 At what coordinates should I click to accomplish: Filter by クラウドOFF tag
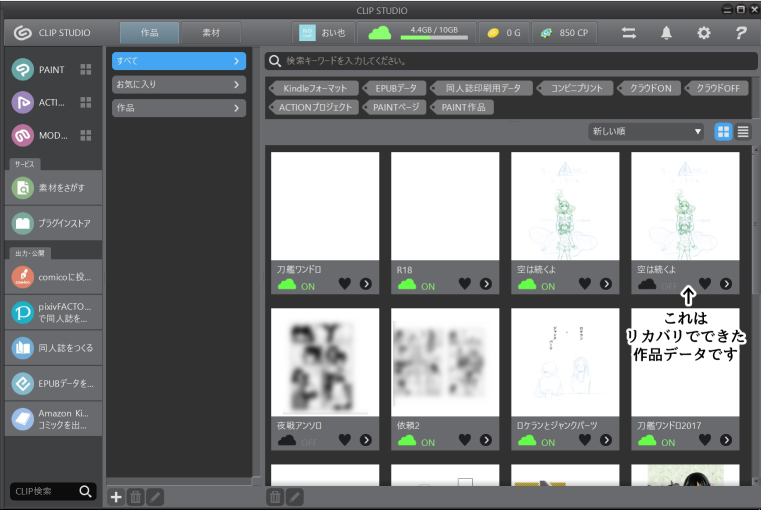[x=717, y=88]
